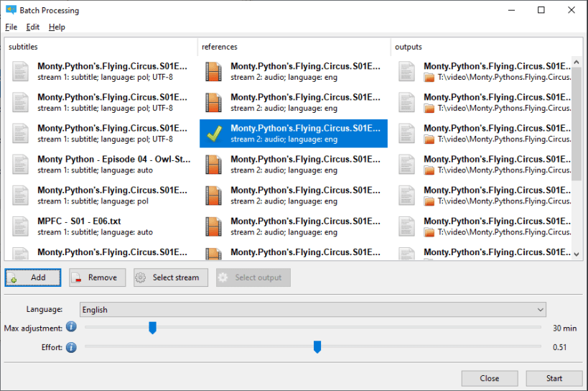Click the 30 min max adjustment value
588x391 pixels.
coord(564,328)
